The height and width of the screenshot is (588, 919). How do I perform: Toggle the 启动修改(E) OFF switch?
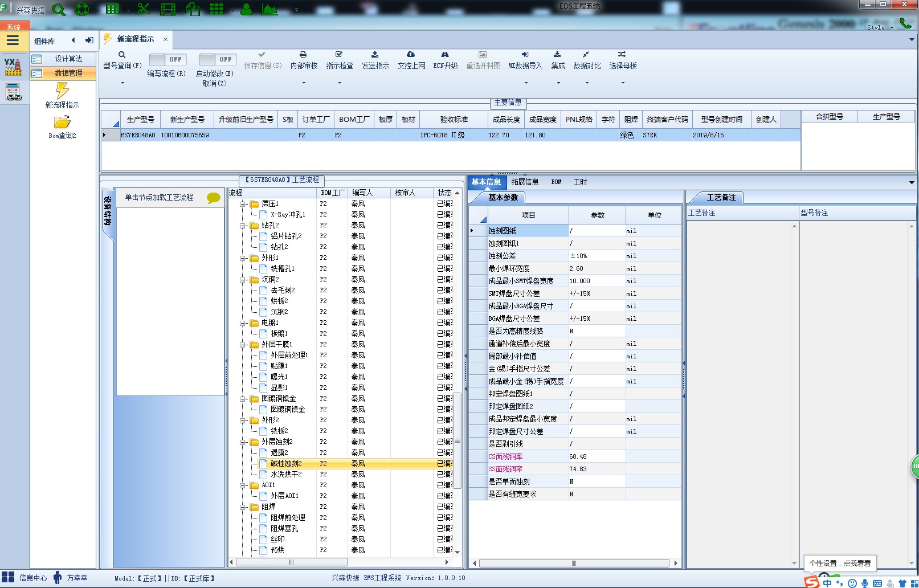point(217,59)
